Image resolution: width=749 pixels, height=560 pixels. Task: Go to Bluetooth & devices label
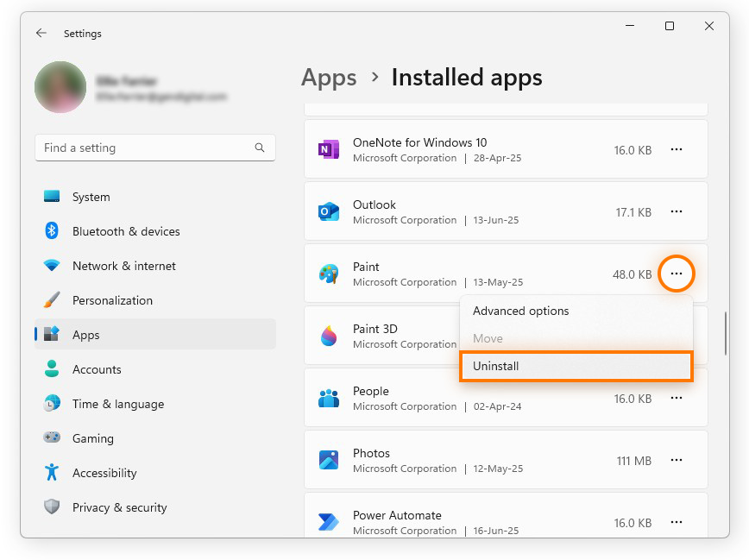click(126, 231)
